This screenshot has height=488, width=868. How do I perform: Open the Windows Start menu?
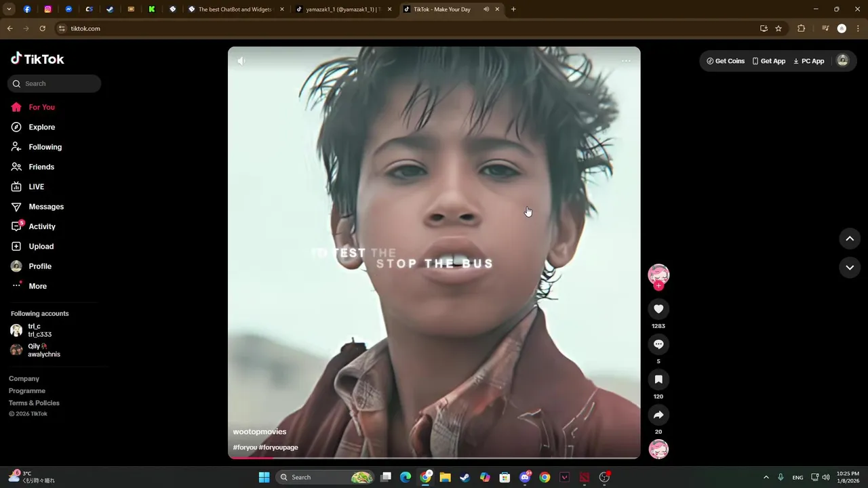tap(264, 477)
